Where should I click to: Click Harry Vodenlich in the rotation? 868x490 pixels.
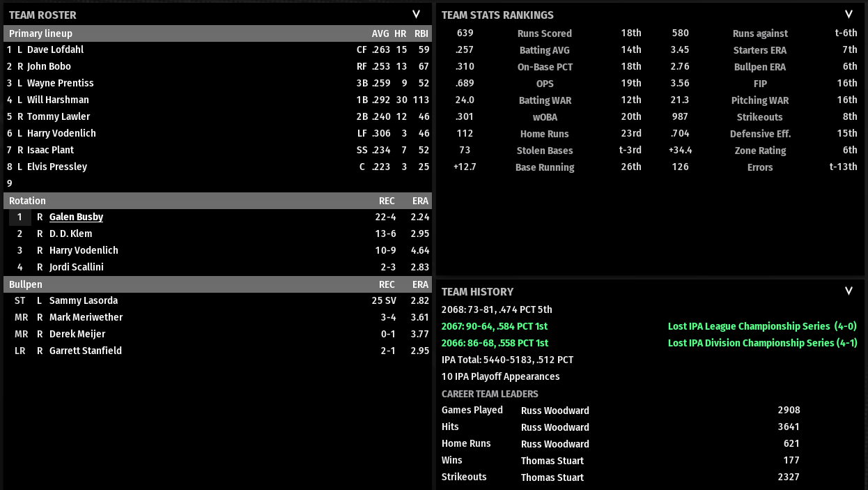click(x=84, y=250)
